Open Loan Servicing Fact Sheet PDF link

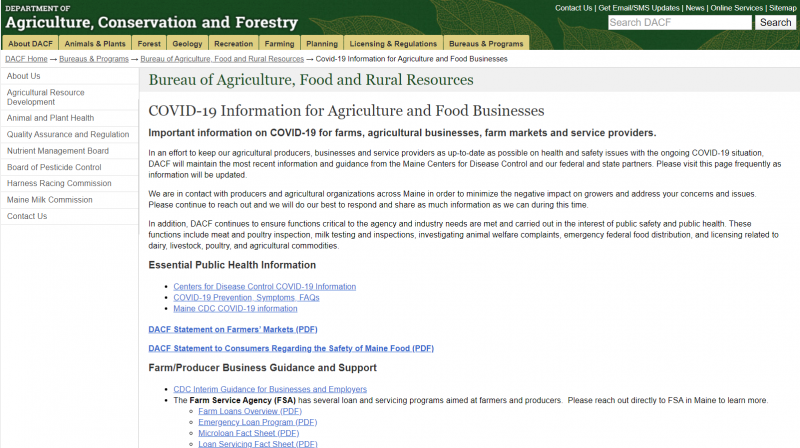[258, 443]
